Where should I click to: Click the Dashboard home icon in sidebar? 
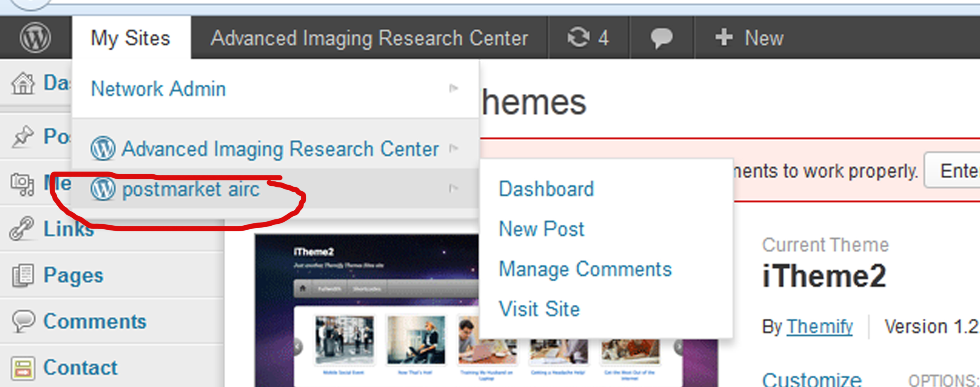point(23,83)
